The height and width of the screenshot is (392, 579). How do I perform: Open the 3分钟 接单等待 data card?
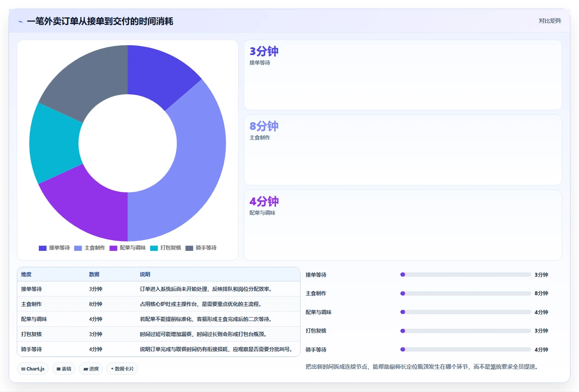coord(403,75)
